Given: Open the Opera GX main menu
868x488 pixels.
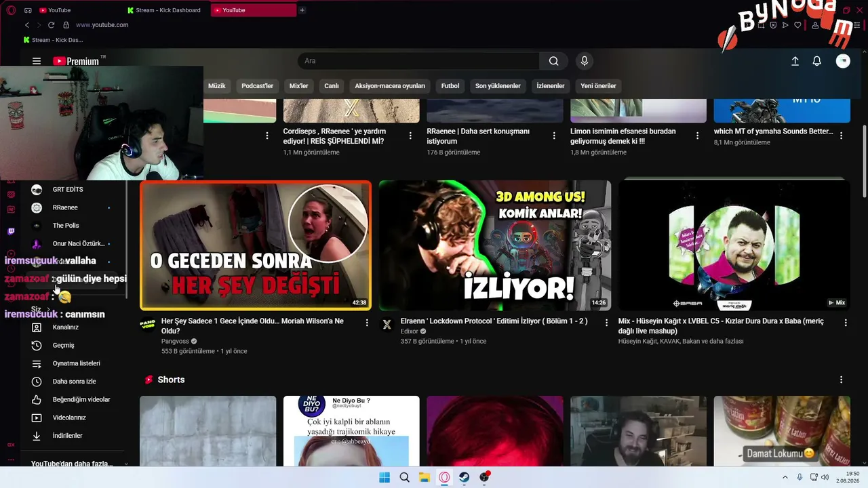Looking at the screenshot, I should 11,10.
